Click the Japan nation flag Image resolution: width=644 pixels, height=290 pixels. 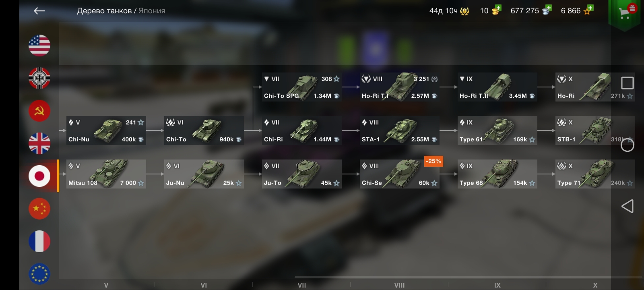(x=39, y=176)
